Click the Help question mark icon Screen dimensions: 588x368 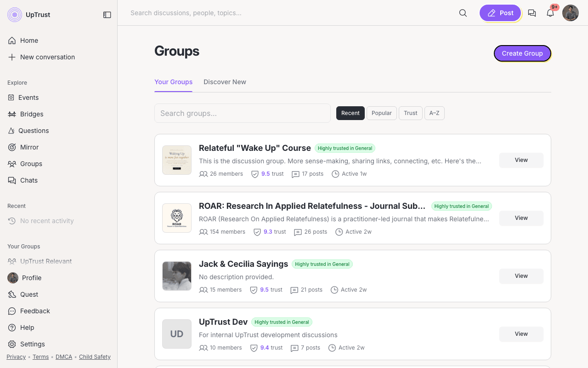(12, 328)
